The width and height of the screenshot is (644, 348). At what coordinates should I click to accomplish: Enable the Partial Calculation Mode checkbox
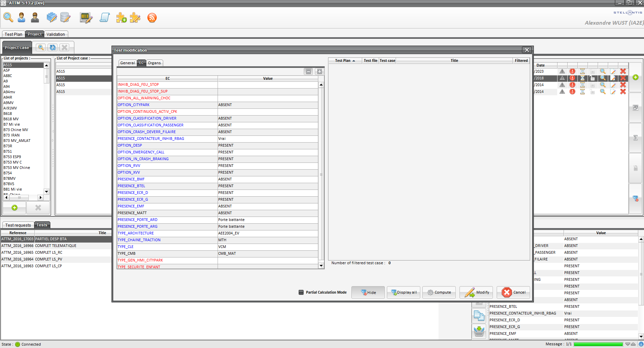301,292
